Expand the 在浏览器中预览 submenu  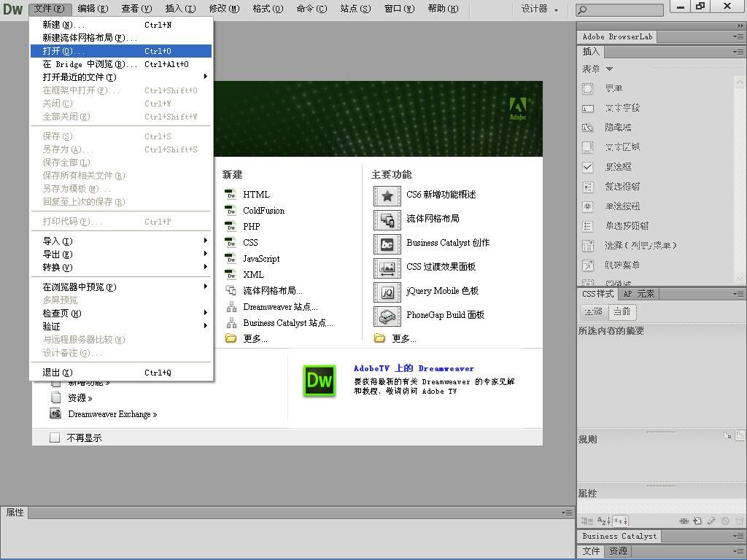pyautogui.click(x=205, y=286)
